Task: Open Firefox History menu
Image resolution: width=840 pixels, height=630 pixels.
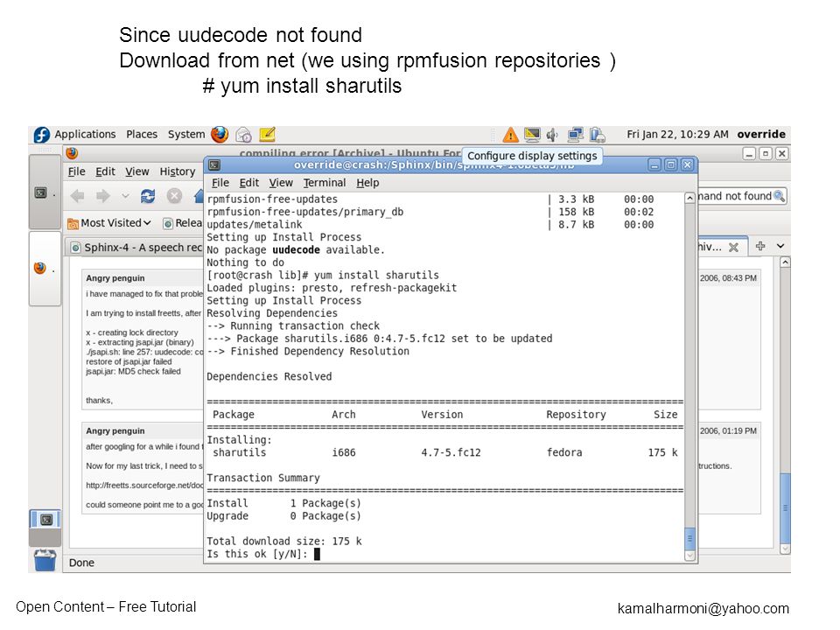Action: click(x=178, y=171)
